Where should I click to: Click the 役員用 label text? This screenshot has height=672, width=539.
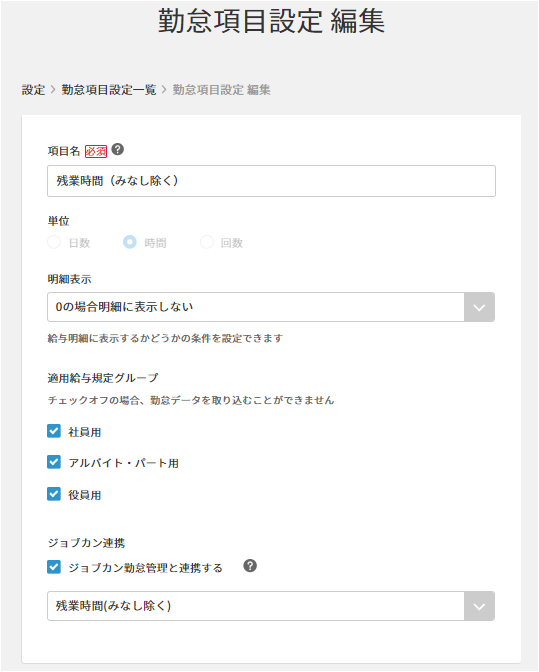(85, 495)
